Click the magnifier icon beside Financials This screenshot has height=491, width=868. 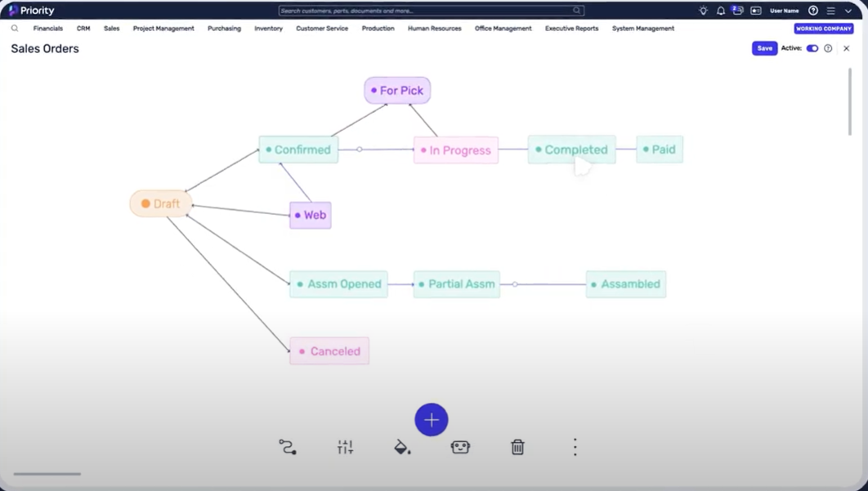click(x=15, y=29)
